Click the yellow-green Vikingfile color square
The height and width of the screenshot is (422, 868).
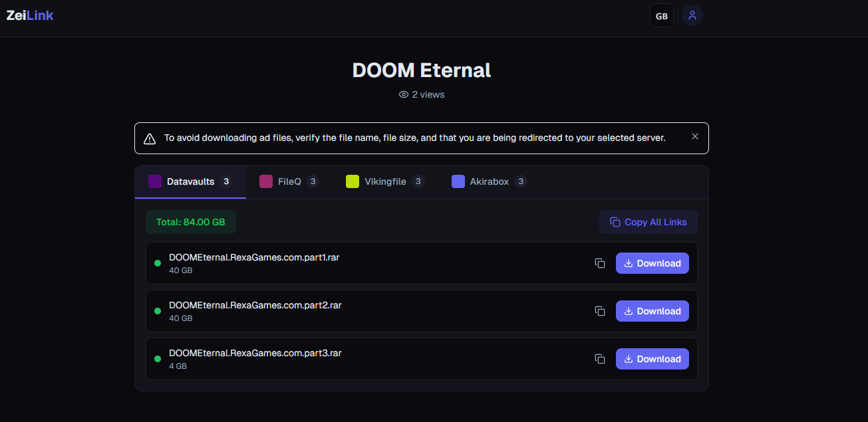point(353,181)
